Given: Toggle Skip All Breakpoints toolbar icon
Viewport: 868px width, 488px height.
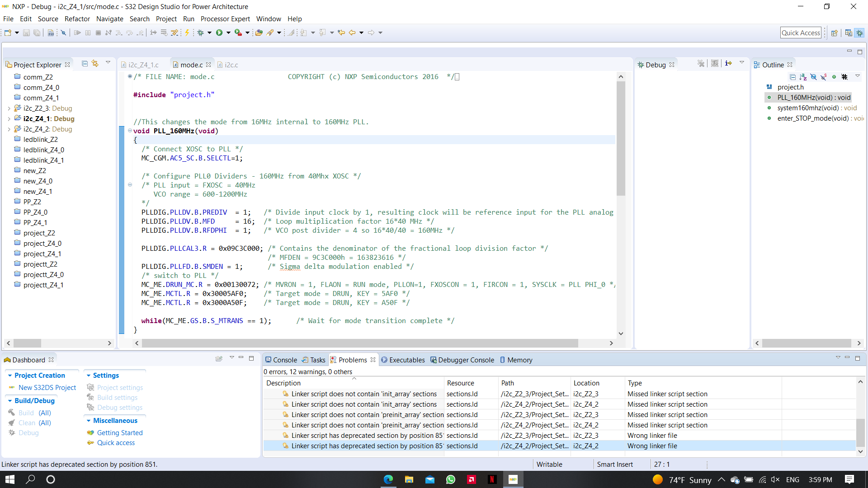Looking at the screenshot, I should click(64, 33).
